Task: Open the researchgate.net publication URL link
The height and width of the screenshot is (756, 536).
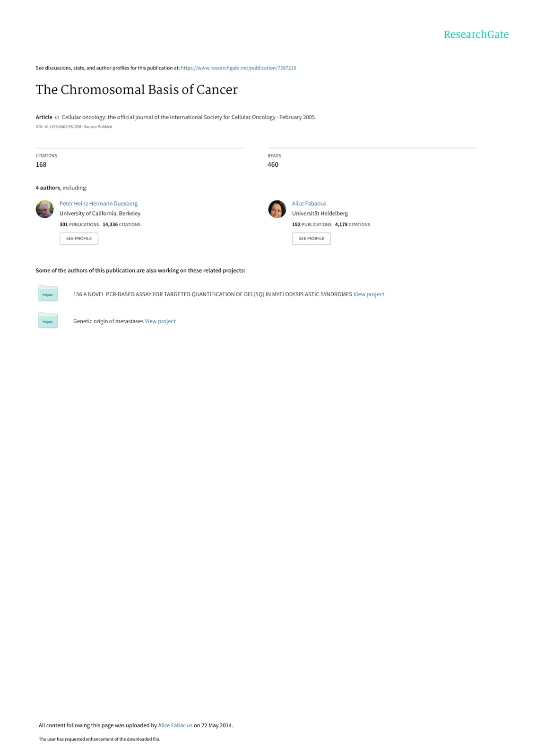Action: click(x=238, y=68)
